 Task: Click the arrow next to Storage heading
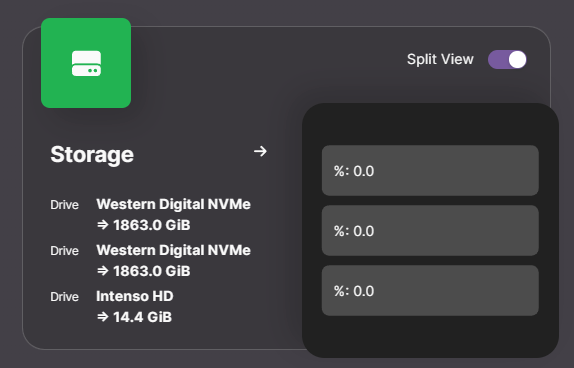260,151
